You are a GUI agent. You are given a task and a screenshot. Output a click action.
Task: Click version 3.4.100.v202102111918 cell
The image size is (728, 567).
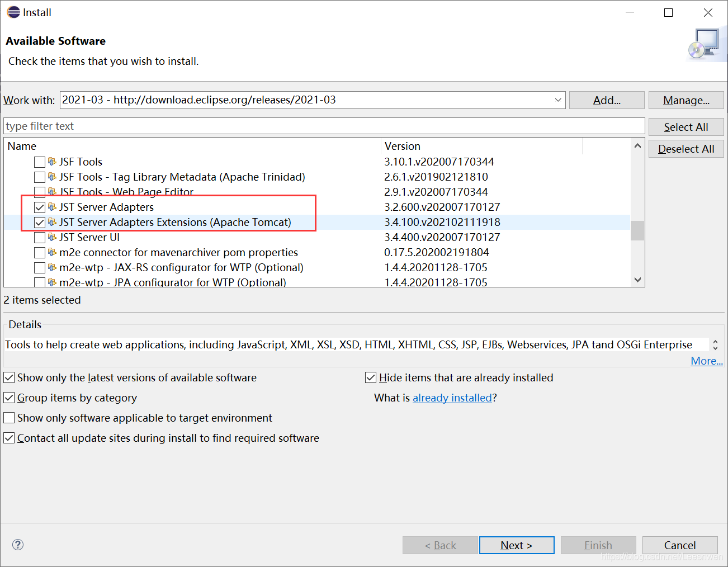point(442,222)
